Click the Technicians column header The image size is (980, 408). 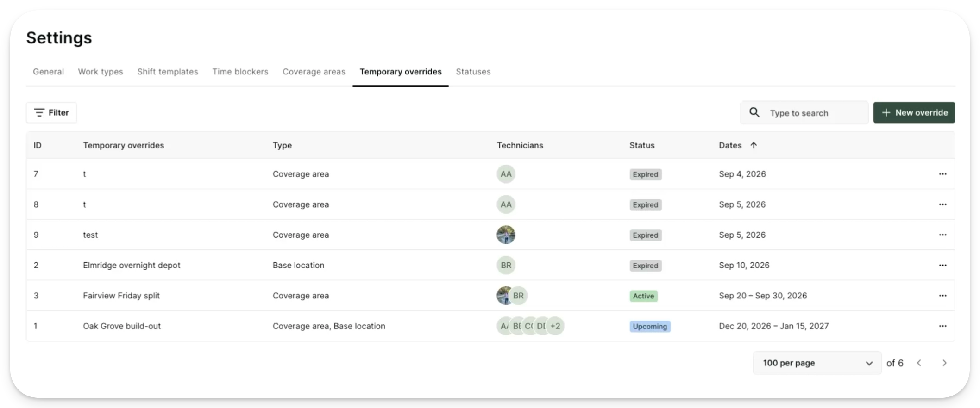pyautogui.click(x=520, y=145)
